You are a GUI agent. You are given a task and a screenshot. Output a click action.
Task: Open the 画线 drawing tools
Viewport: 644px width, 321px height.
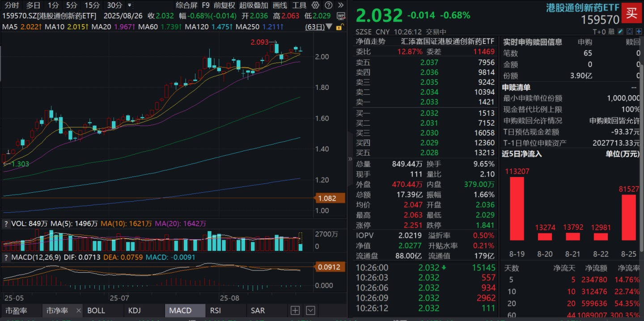pos(280,5)
